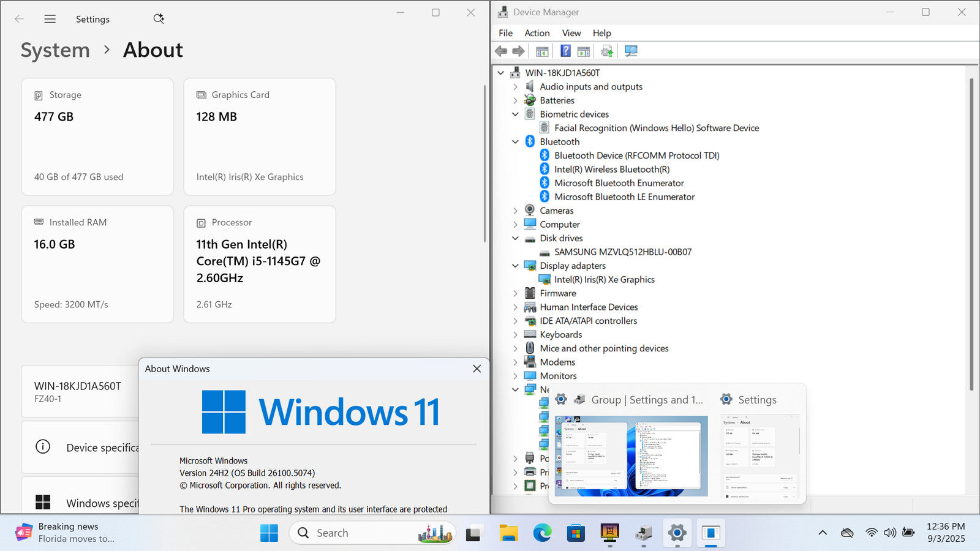980x551 pixels.
Task: Select Microsoft Bluetooth Enumerator
Action: (x=619, y=183)
